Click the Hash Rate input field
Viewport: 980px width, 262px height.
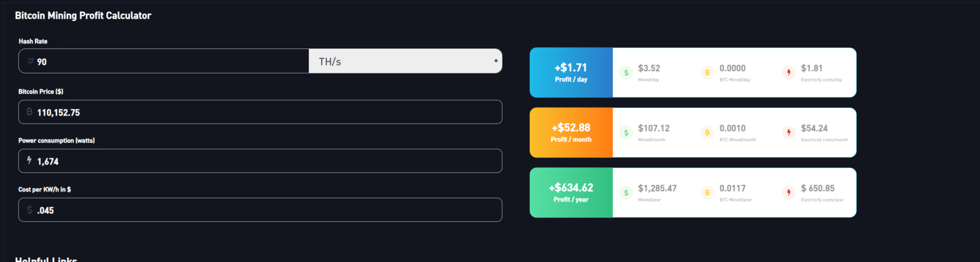pos(171,61)
